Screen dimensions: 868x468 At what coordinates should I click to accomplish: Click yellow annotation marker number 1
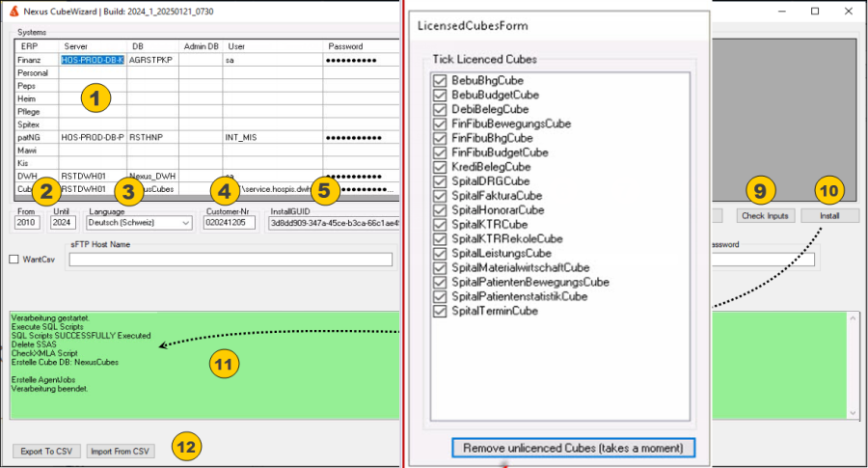coord(95,96)
